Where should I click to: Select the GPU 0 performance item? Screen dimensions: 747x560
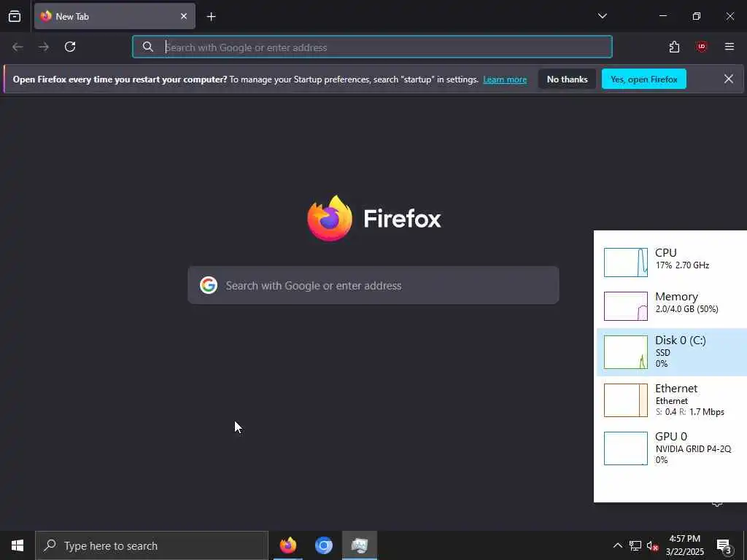pos(672,448)
